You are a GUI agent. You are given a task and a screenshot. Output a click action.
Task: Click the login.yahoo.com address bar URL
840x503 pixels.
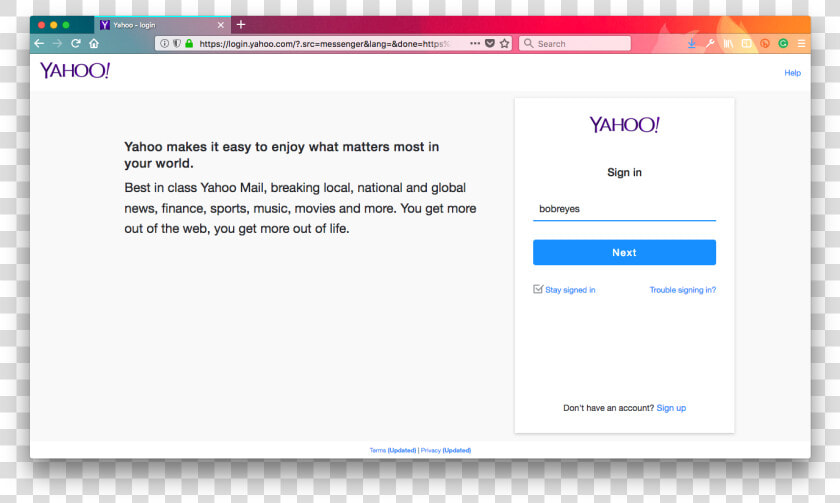324,44
